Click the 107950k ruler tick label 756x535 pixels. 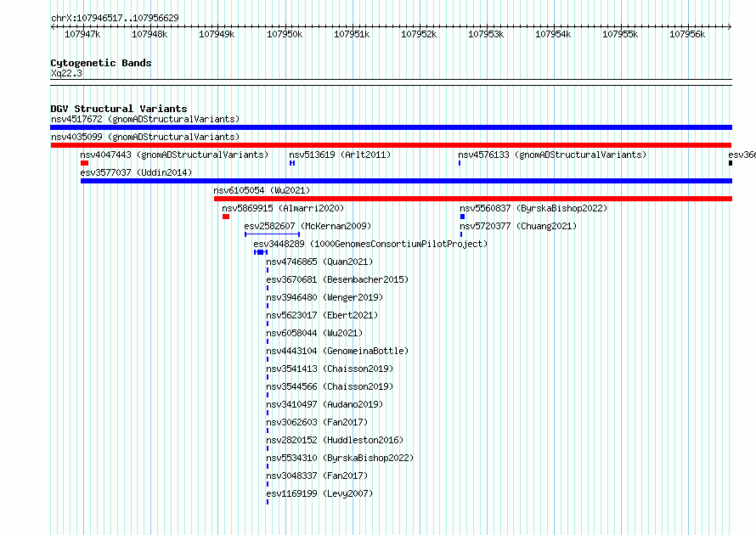point(285,34)
